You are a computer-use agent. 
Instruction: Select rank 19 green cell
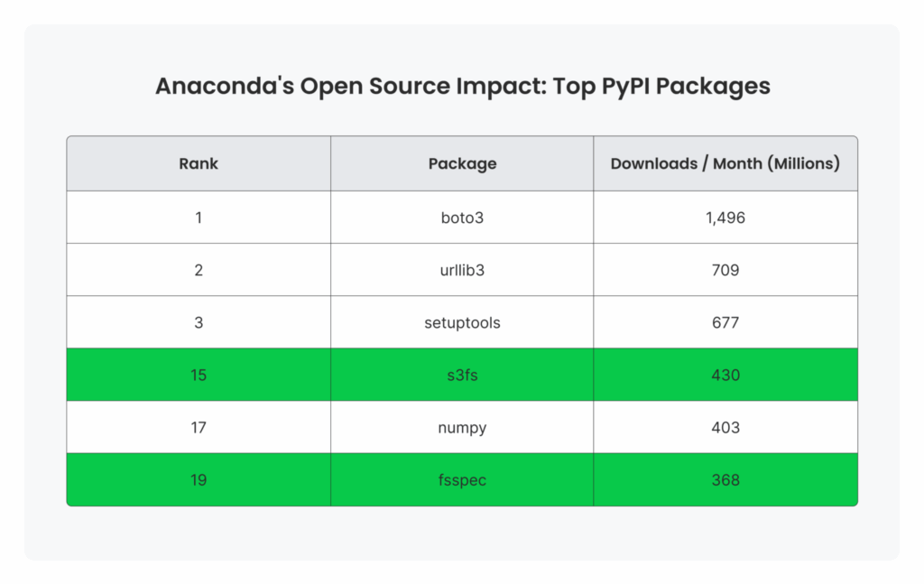pos(199,479)
